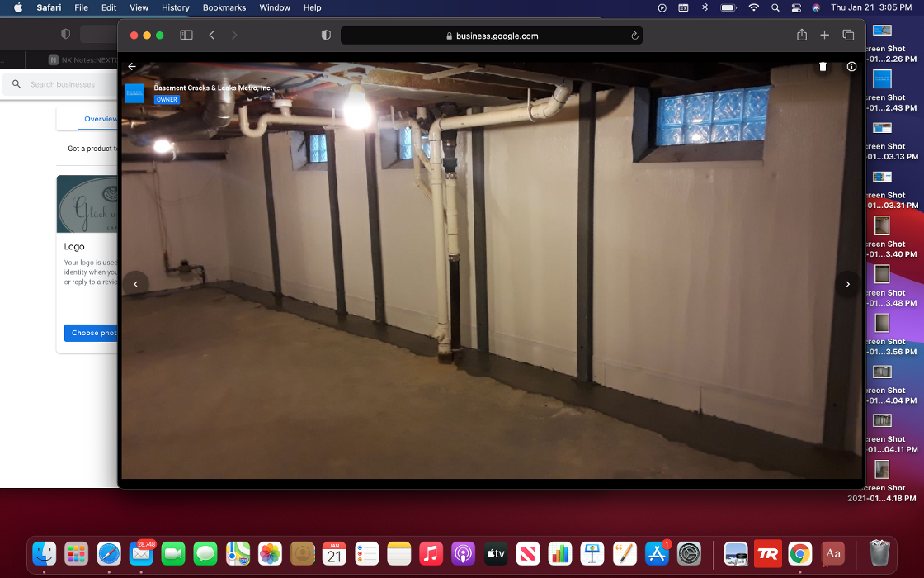This screenshot has height=578, width=924.
Task: Open Launchpad from the Dock
Action: click(x=77, y=554)
